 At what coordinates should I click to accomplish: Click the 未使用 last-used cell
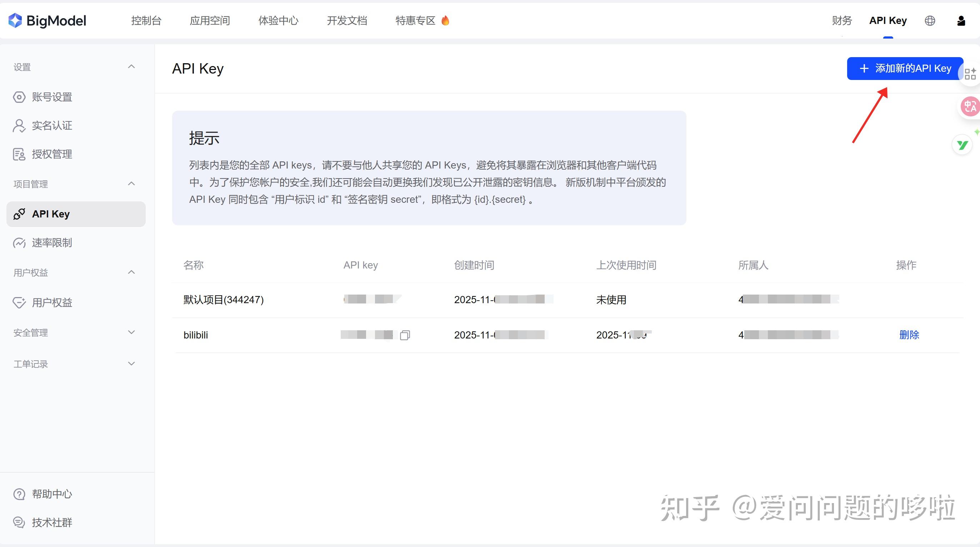tap(611, 300)
